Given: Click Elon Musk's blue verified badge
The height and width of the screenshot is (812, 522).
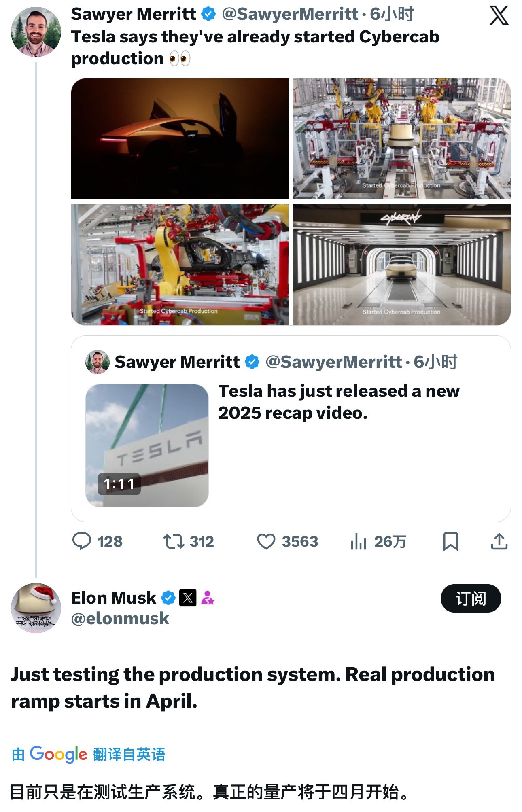Looking at the screenshot, I should 168,598.
